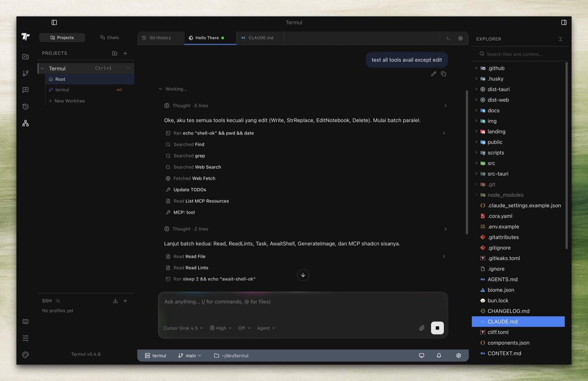This screenshot has width=588, height=381.
Task: Stop the running agent response
Action: [437, 328]
